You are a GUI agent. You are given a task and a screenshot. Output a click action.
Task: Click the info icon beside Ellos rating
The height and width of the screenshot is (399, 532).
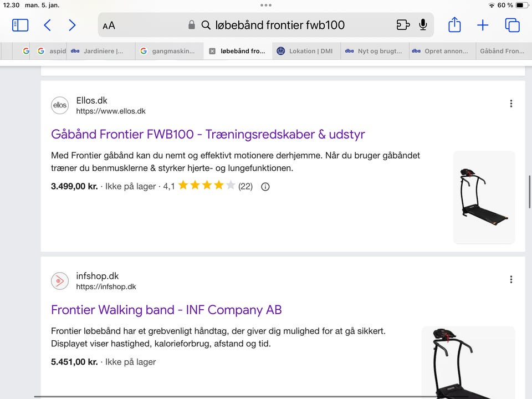265,187
